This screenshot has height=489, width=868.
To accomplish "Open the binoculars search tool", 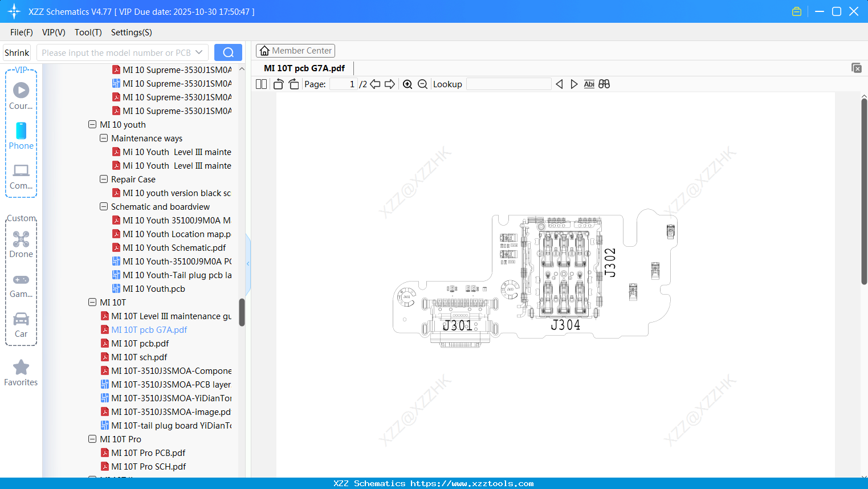I will tap(604, 84).
